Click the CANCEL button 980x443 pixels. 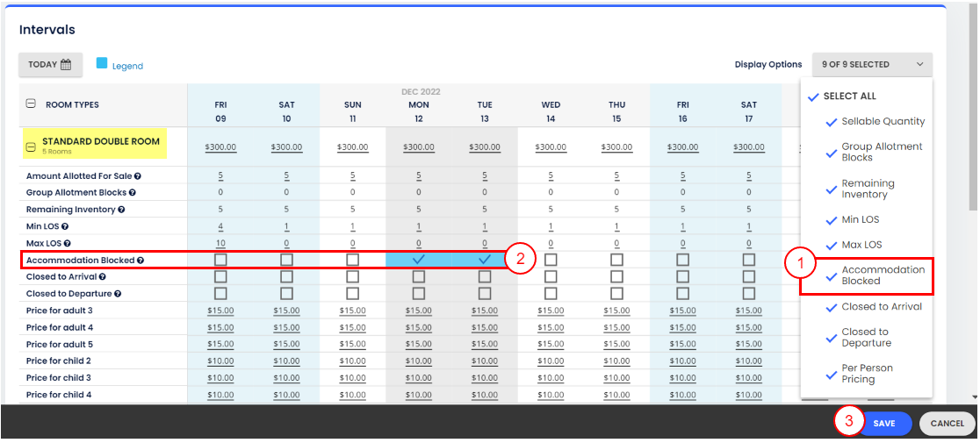click(947, 423)
